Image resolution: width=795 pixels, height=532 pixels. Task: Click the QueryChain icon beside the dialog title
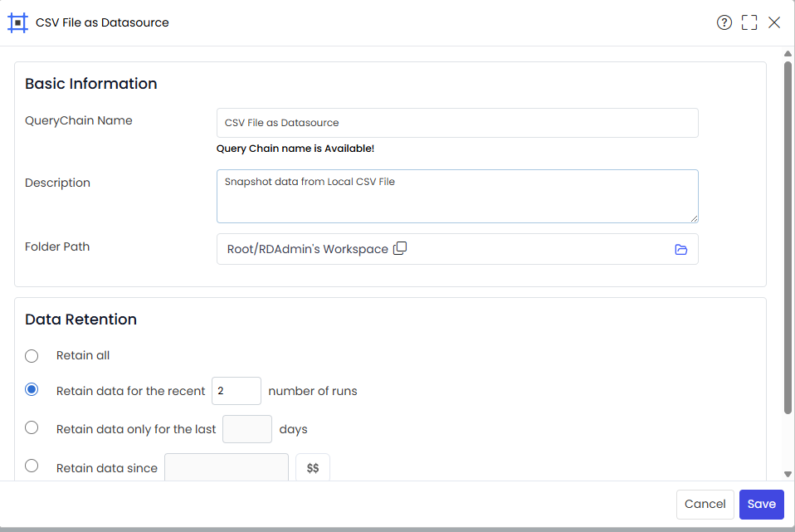17,22
